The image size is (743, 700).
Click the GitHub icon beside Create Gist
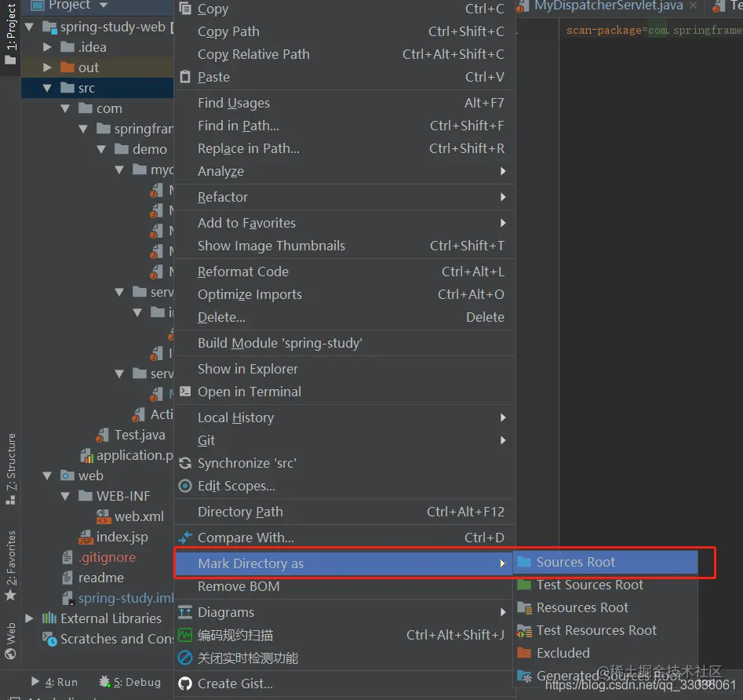(185, 684)
